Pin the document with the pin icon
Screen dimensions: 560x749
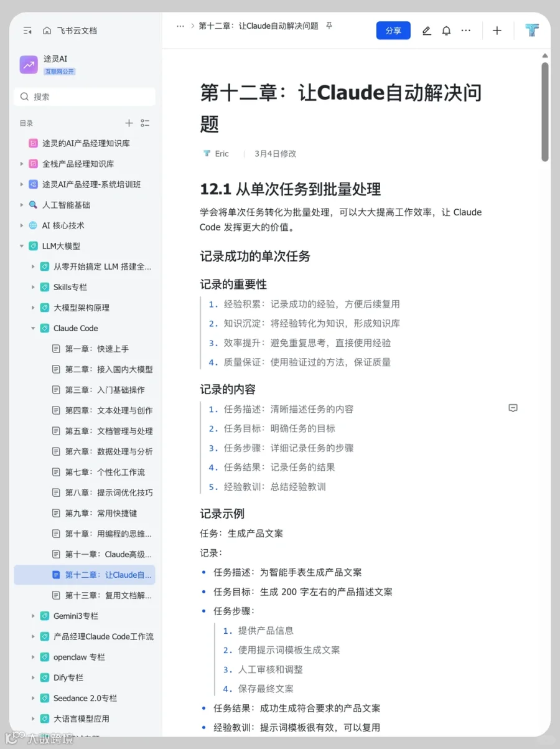(x=329, y=26)
